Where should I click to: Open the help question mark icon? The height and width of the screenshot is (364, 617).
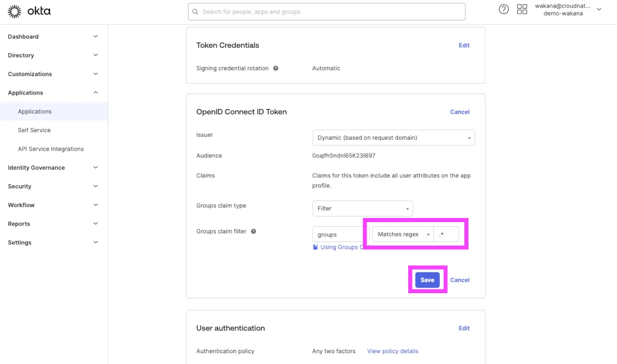504,9
